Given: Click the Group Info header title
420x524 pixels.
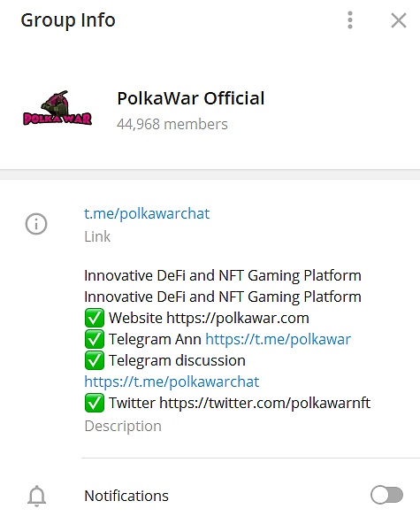Looking at the screenshot, I should tap(68, 20).
